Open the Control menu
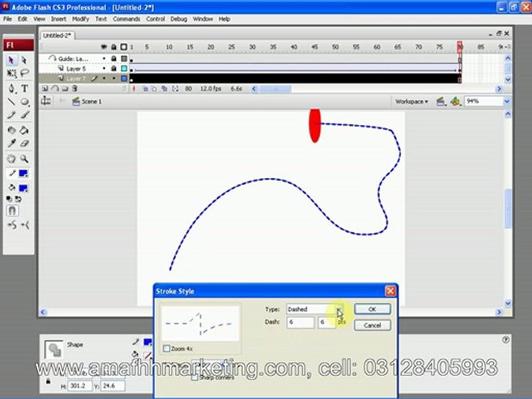The image size is (532, 399). (x=155, y=19)
